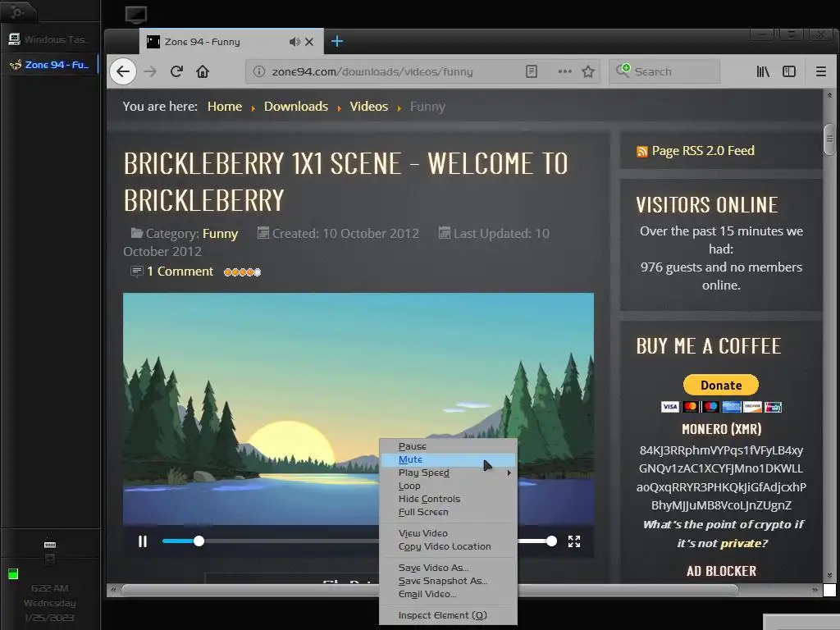Viewport: 840px width, 630px height.
Task: Open the Funny category link
Action: click(220, 234)
